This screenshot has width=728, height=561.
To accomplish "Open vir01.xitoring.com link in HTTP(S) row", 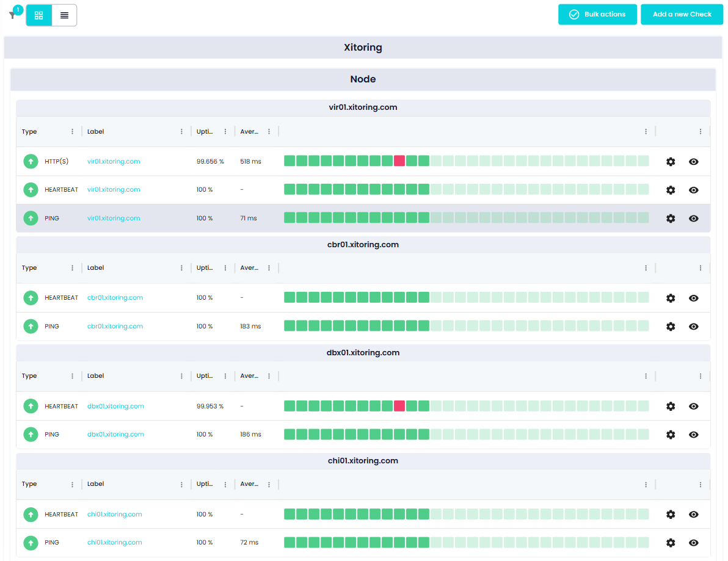I will tap(114, 162).
